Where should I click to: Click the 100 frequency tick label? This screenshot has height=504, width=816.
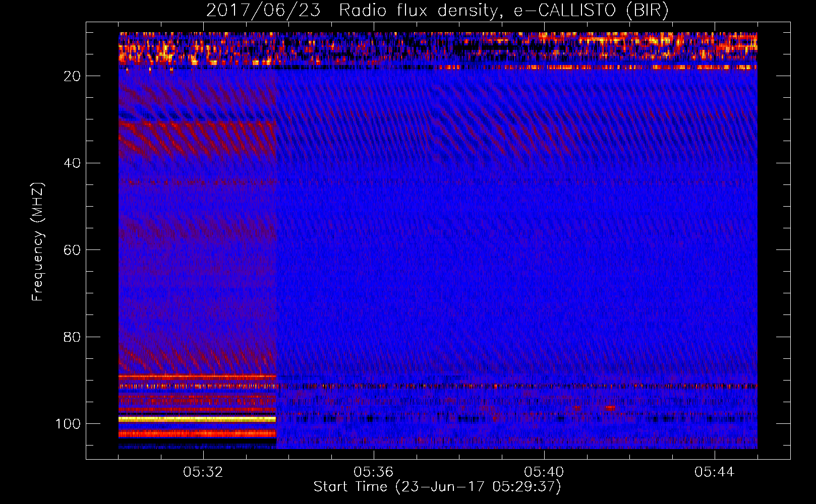click(68, 424)
